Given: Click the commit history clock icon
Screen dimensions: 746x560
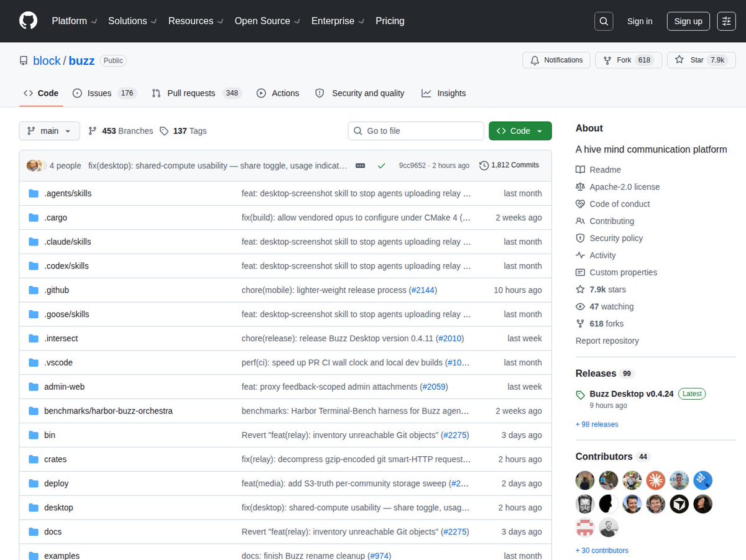Looking at the screenshot, I should [484, 165].
